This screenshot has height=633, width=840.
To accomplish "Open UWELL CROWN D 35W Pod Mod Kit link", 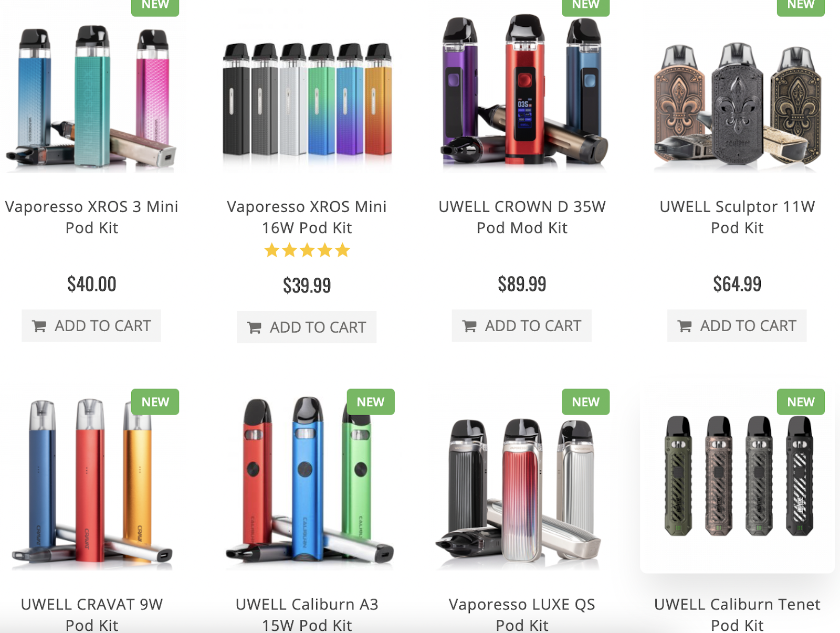I will pos(522,217).
